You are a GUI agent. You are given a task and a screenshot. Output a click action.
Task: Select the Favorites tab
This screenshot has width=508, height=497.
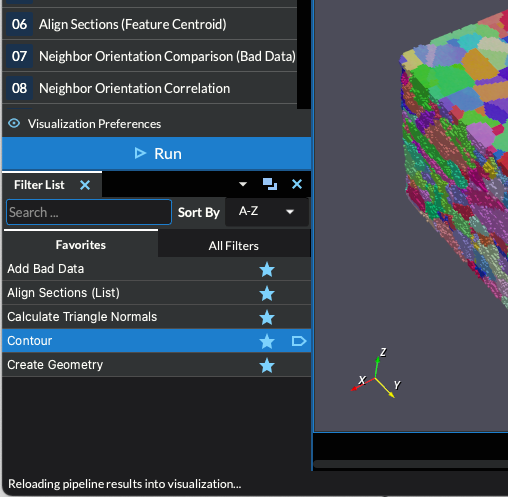[81, 245]
